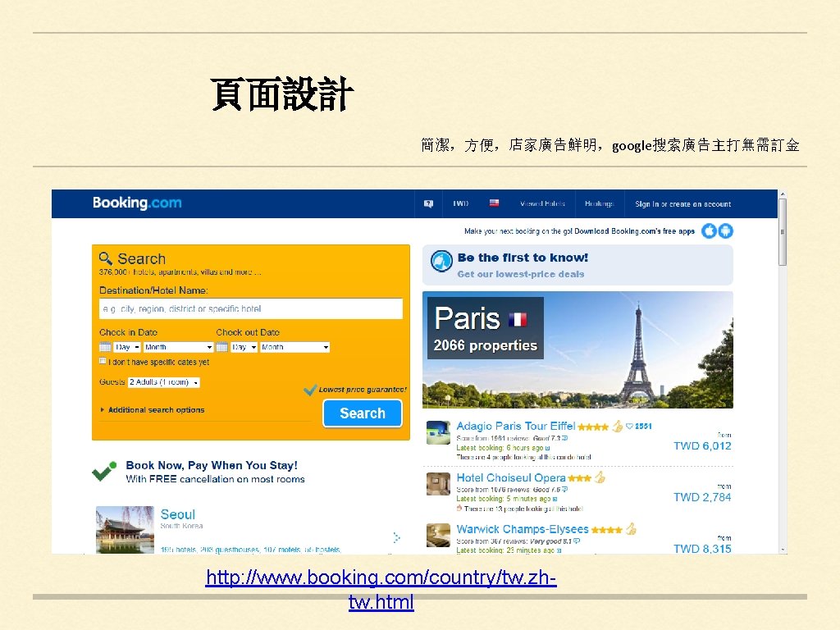Click the heart wishlist icon beside 2551
This screenshot has width=840, height=630.
(629, 427)
